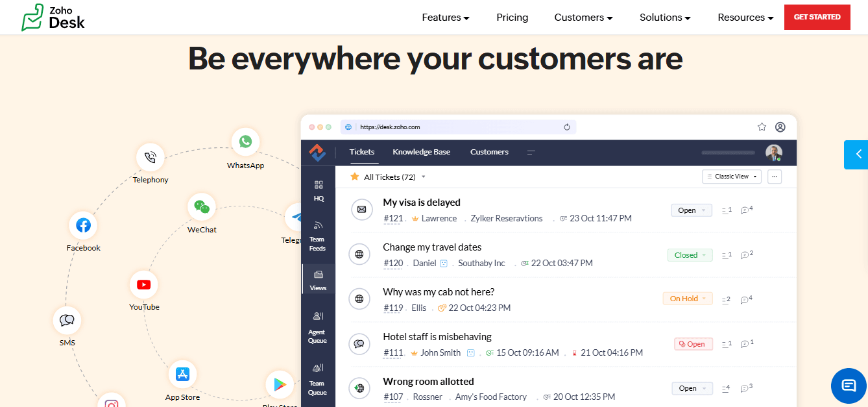Image resolution: width=868 pixels, height=407 pixels.
Task: Expand the blue side panel arrow
Action: pos(856,154)
